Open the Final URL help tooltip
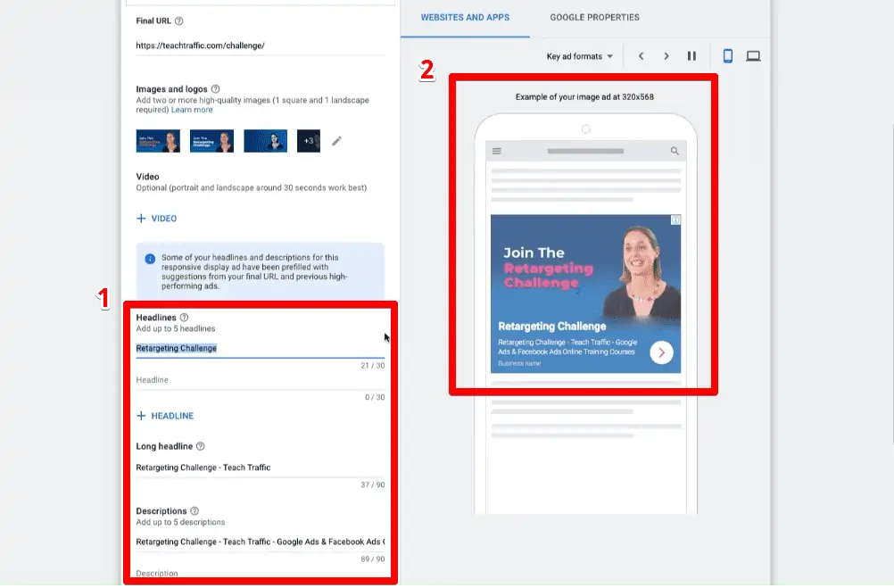Viewport: 894px width, 588px height. coord(178,21)
